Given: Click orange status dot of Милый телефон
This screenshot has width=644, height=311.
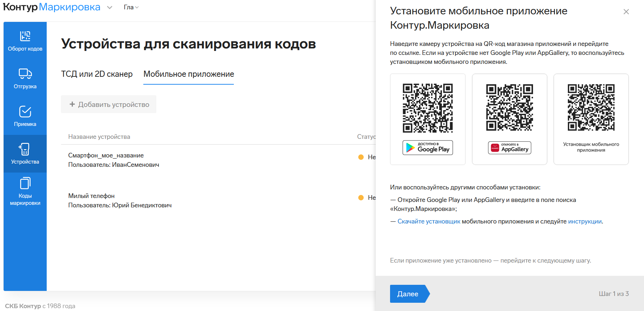Looking at the screenshot, I should (x=361, y=198).
